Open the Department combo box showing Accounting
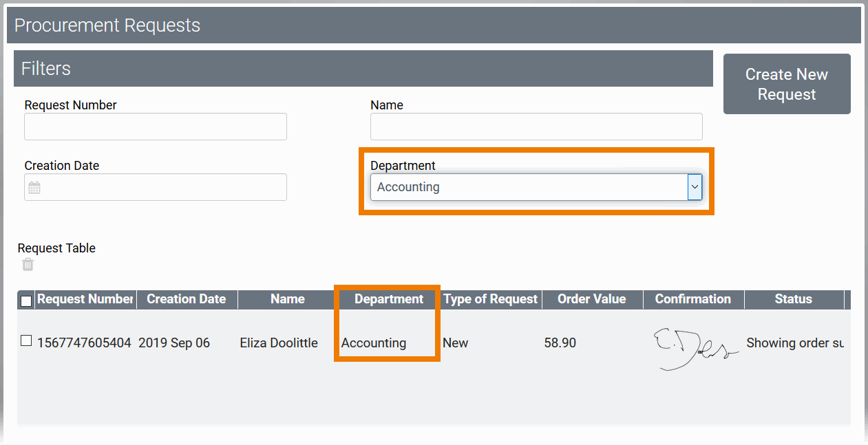 click(529, 186)
